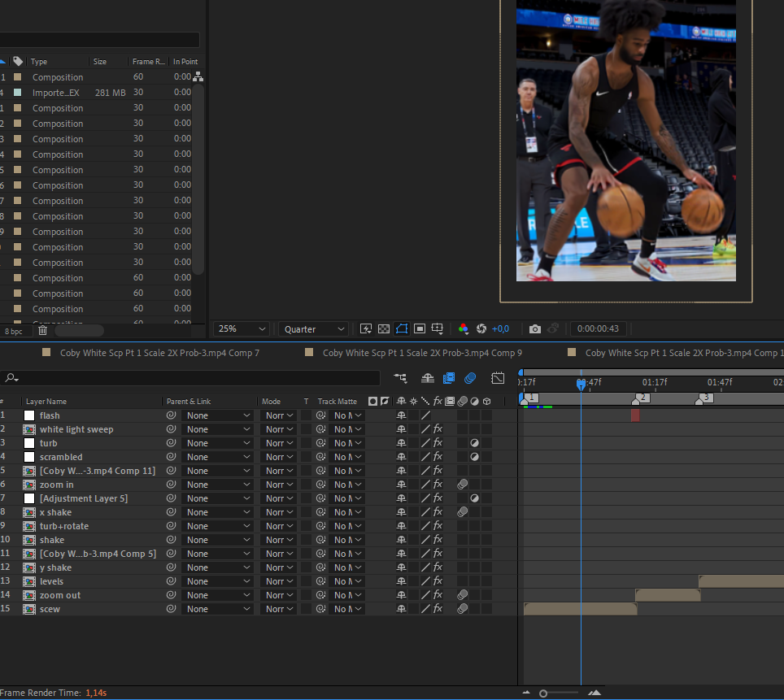The image size is (784, 700).
Task: Open Parent dropdown for flash layer
Action: point(217,415)
